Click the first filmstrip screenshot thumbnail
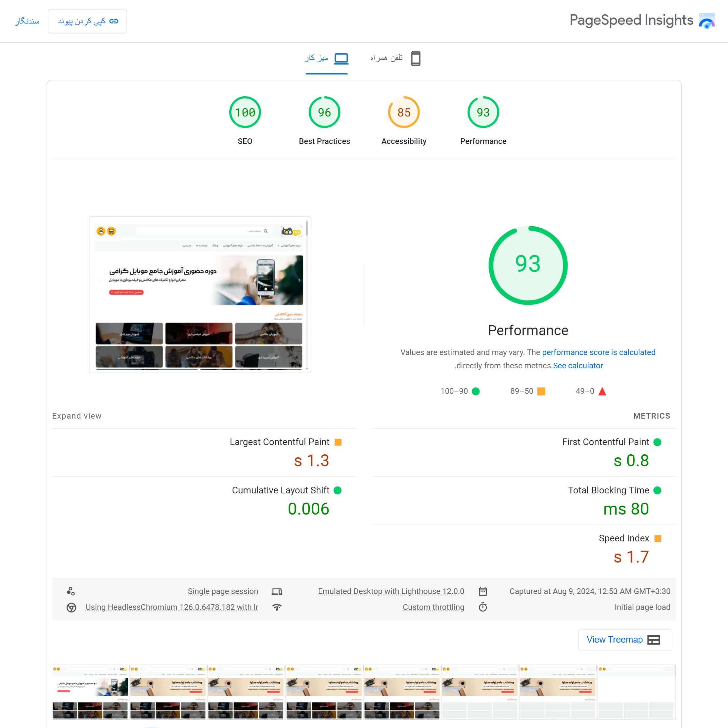 coord(90,692)
